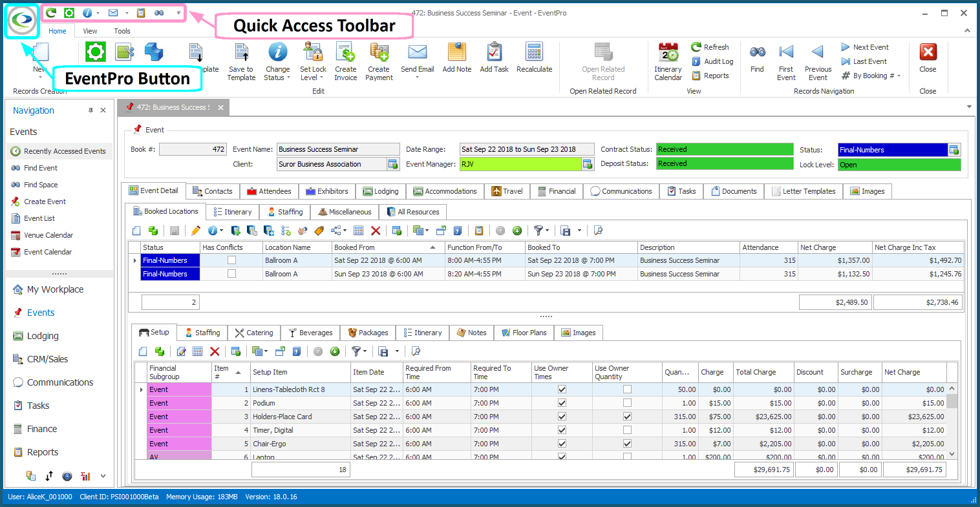Open the Catering sub-tab
980x507 pixels.
click(x=254, y=333)
